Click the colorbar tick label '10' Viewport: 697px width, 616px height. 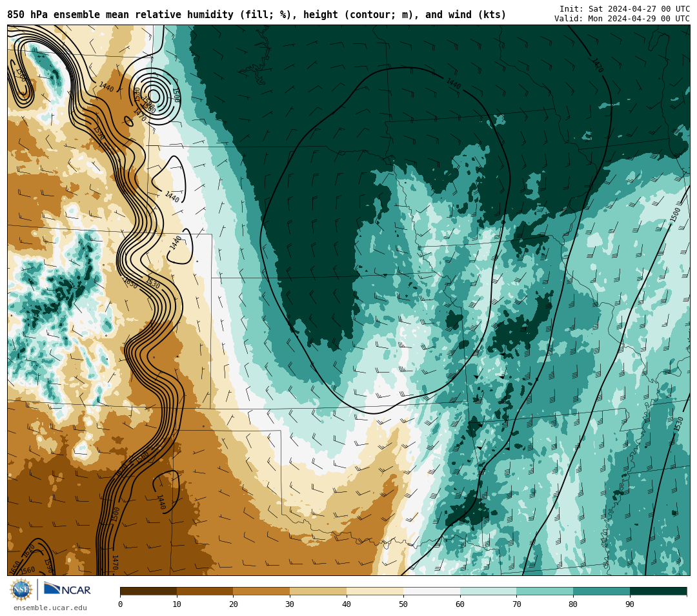[x=177, y=604]
